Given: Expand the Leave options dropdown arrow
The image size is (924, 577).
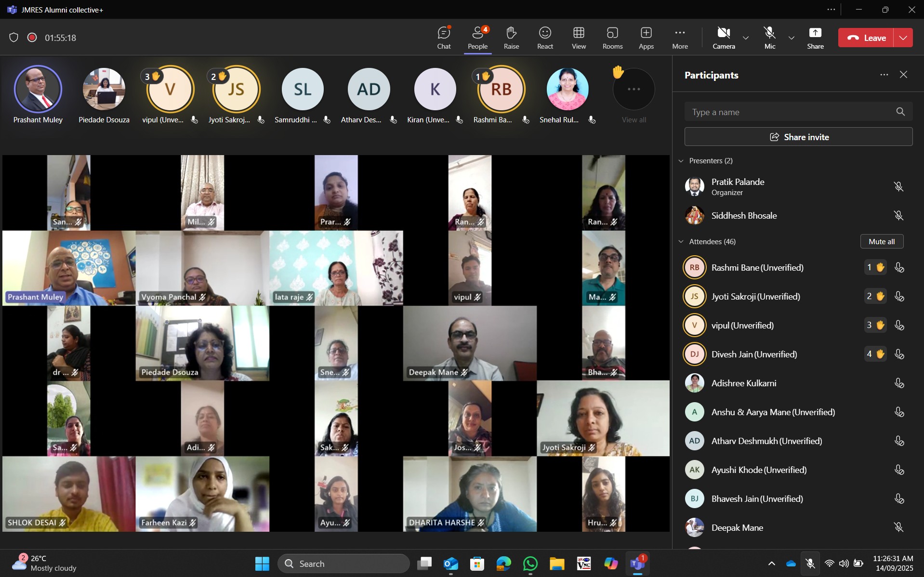Looking at the screenshot, I should (903, 38).
